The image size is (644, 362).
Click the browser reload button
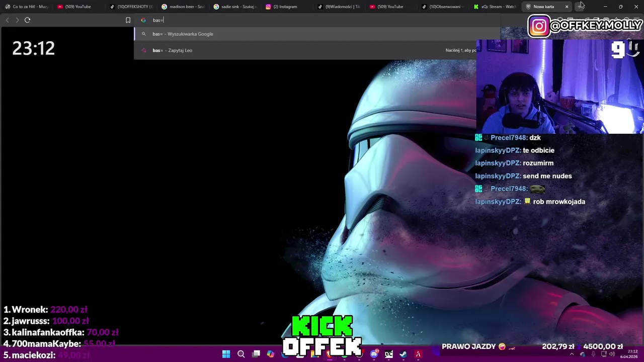(x=28, y=20)
